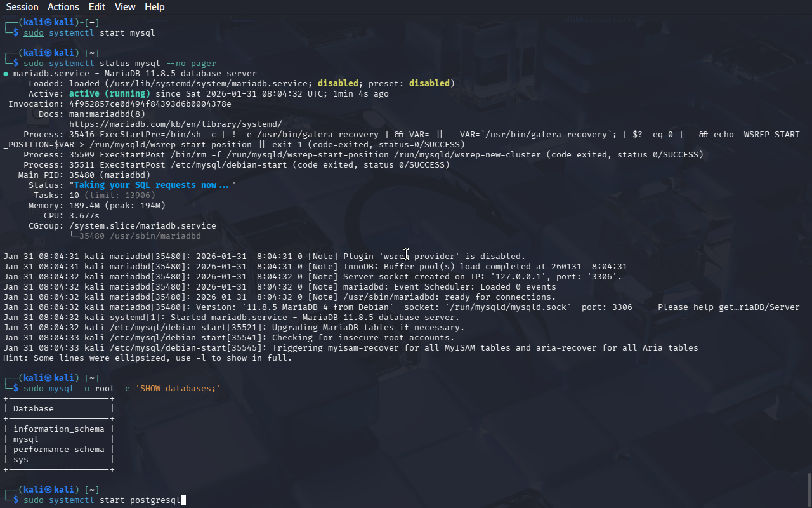
Task: Open the Session menu
Action: point(22,7)
